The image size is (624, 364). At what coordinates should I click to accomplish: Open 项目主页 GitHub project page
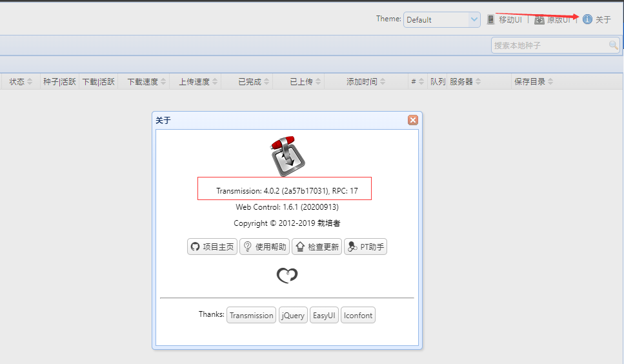point(212,247)
